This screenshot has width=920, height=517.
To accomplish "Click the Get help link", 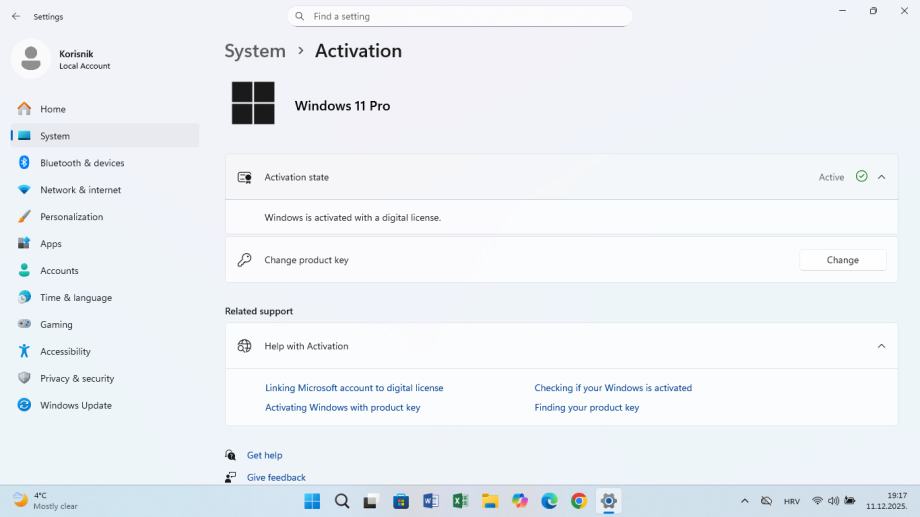I will [x=265, y=455].
